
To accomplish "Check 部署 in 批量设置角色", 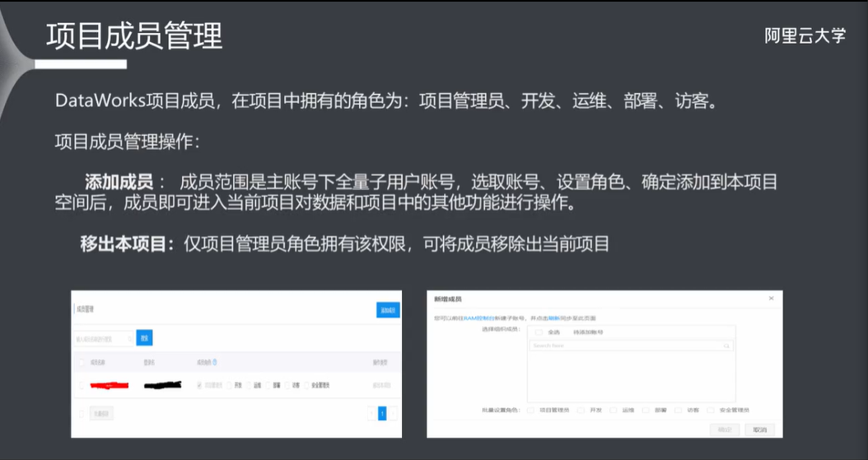I will point(646,410).
